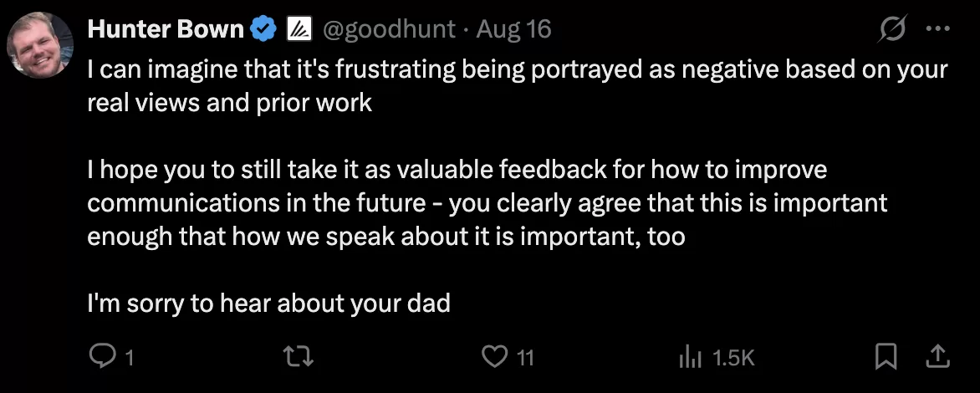Open the share post arrow icon
The height and width of the screenshot is (393, 980).
point(937,357)
